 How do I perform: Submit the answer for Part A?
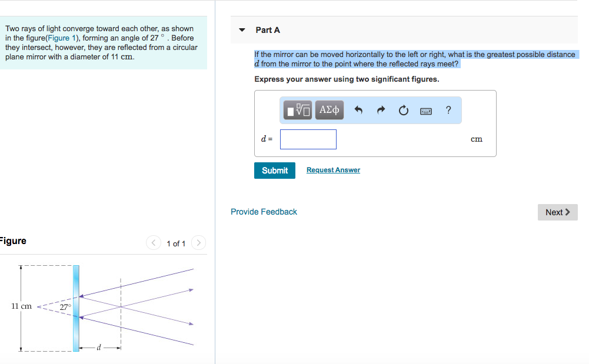click(x=274, y=171)
